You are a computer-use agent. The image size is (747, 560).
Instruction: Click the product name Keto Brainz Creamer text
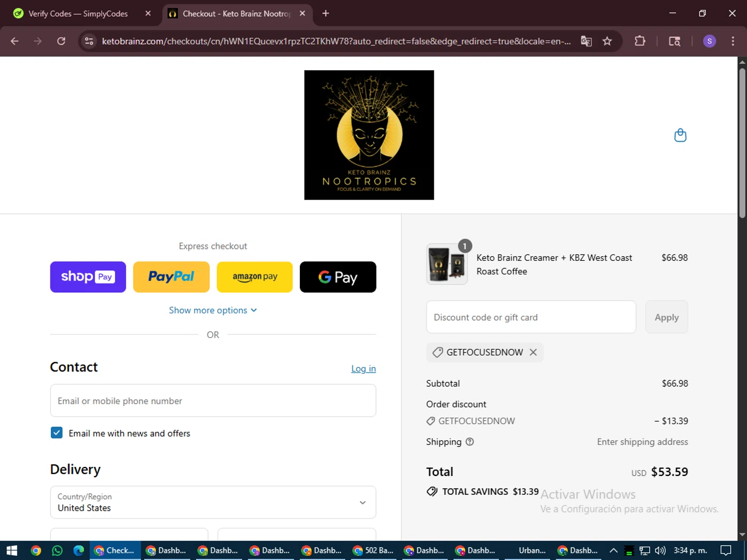pyautogui.click(x=554, y=264)
